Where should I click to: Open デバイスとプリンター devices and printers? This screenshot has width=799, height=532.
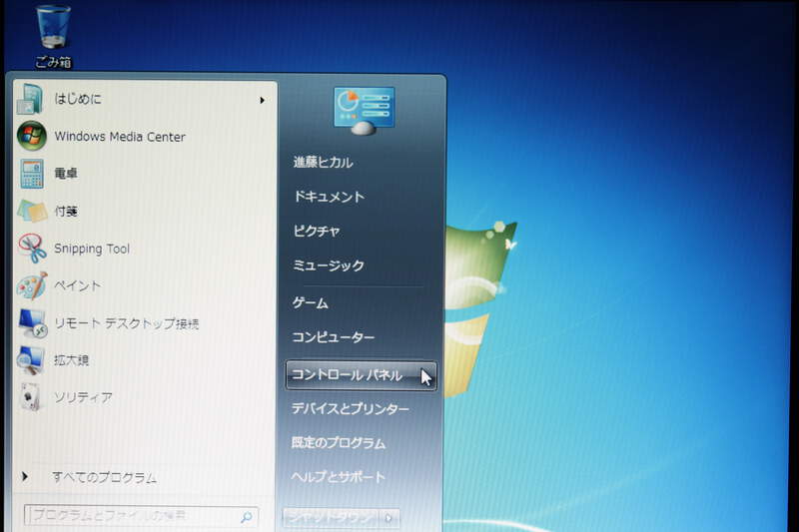(x=351, y=409)
